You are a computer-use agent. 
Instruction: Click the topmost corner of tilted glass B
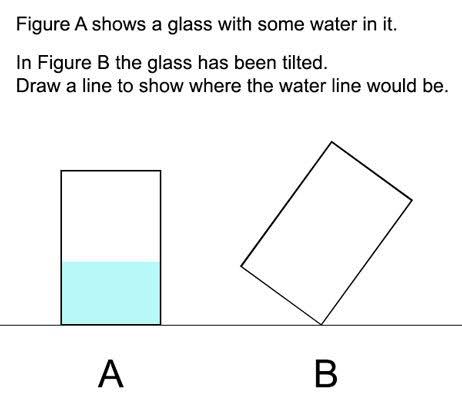pyautogui.click(x=331, y=142)
